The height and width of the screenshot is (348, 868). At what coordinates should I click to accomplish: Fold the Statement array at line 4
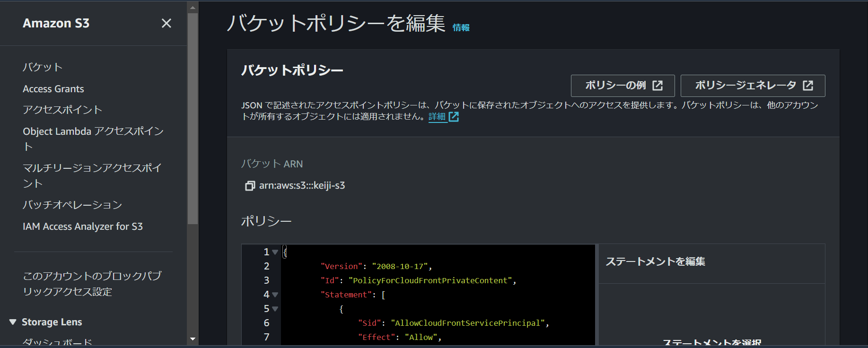pos(275,295)
